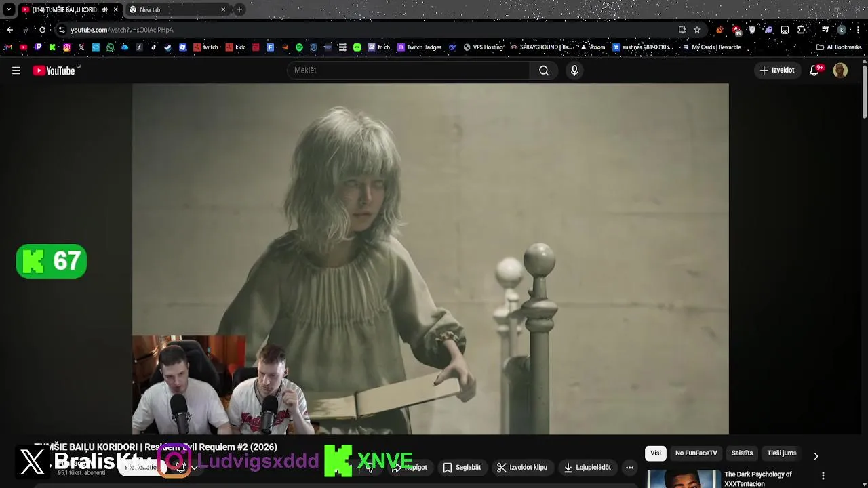Image resolution: width=868 pixels, height=488 pixels.
Task: Click the youtube.com address bar URL
Action: point(122,30)
